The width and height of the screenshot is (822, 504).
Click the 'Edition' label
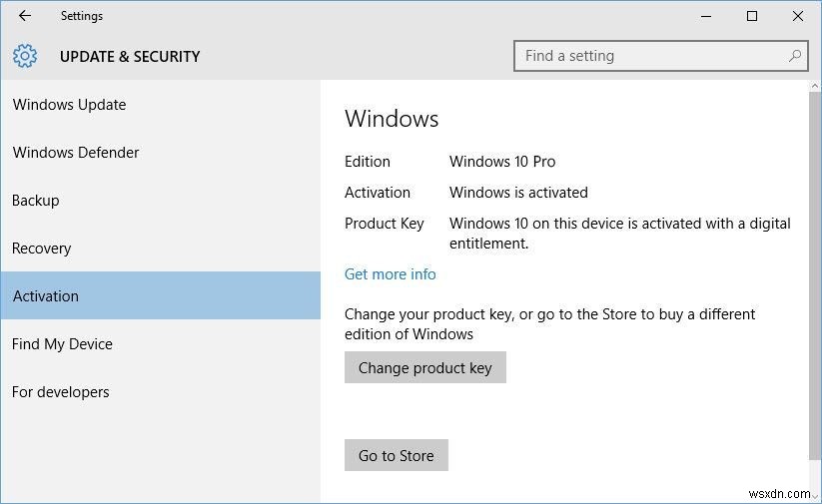(368, 162)
